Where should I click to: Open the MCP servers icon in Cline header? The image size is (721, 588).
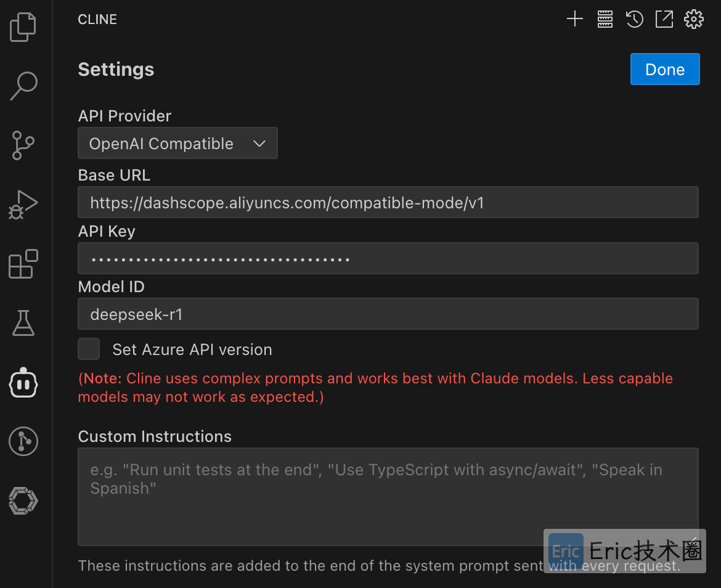(605, 19)
